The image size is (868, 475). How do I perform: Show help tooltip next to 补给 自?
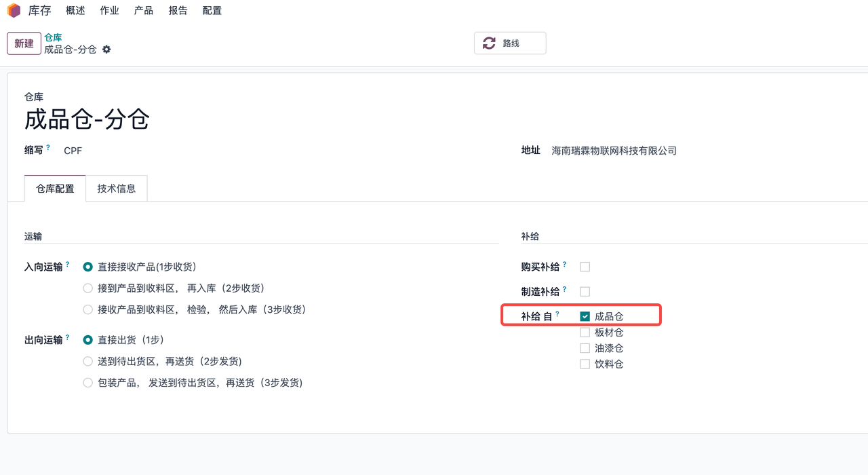557,314
